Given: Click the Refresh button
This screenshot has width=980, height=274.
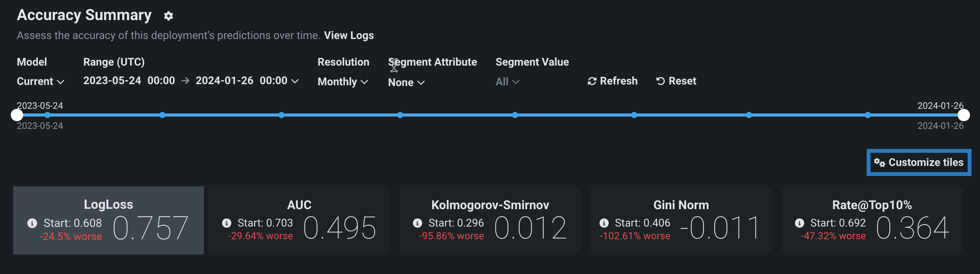Looking at the screenshot, I should point(612,81).
